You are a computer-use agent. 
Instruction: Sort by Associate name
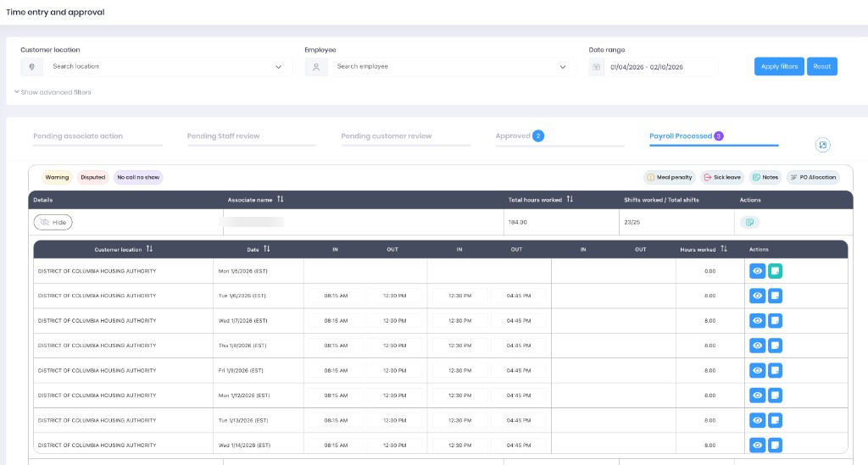(280, 199)
